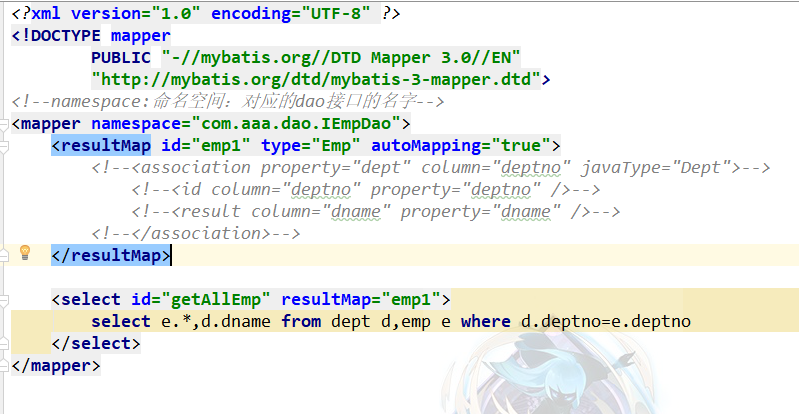Click the word mapper after DOCTYPE
The image size is (799, 414).
[141, 36]
